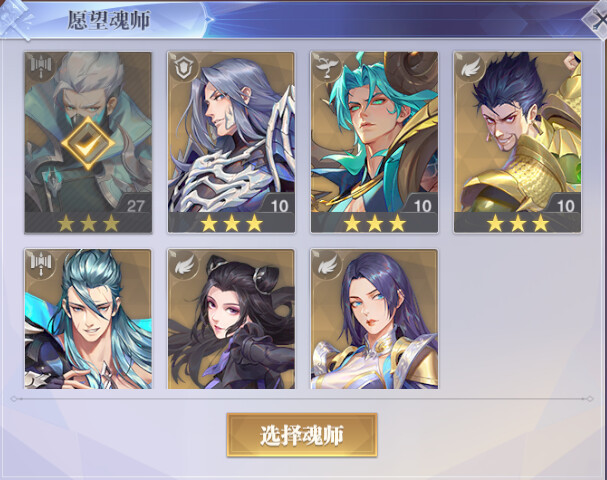Viewport: 607px width, 480px height.
Task: Click the three-star rating under the teal-haired hero
Action: click(374, 223)
